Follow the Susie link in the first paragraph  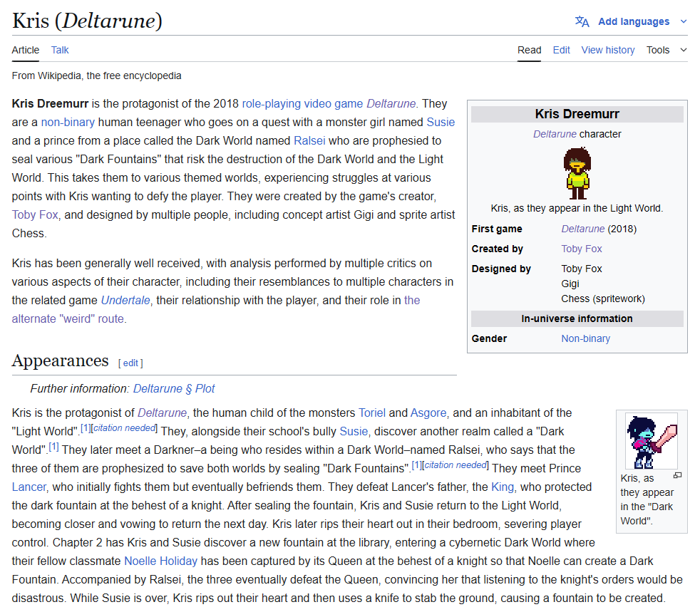(x=441, y=123)
